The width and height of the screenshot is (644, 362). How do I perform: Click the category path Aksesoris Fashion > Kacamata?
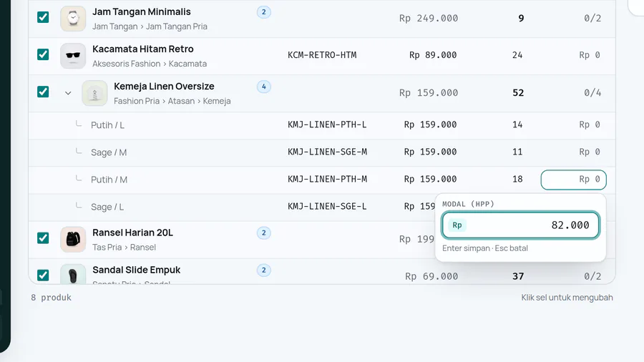[150, 64]
